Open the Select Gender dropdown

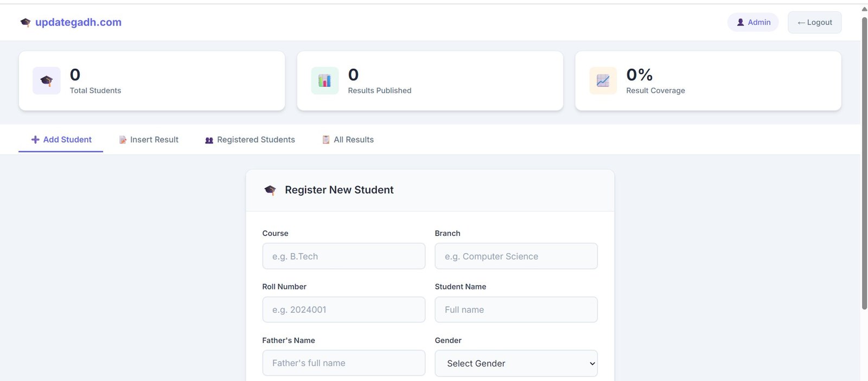[516, 363]
